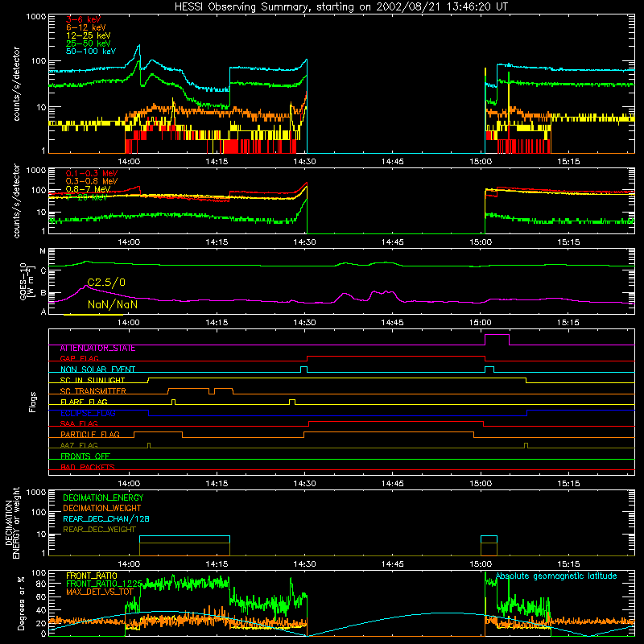Image resolution: width=644 pixels, height=644 pixels.
Task: Select the 50-100 keV legend label
Action: point(91,52)
